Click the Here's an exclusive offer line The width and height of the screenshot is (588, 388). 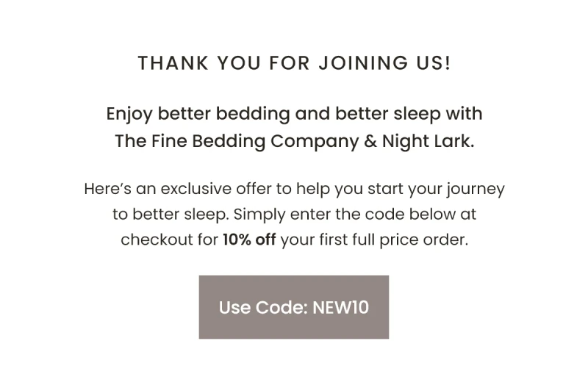pos(295,189)
